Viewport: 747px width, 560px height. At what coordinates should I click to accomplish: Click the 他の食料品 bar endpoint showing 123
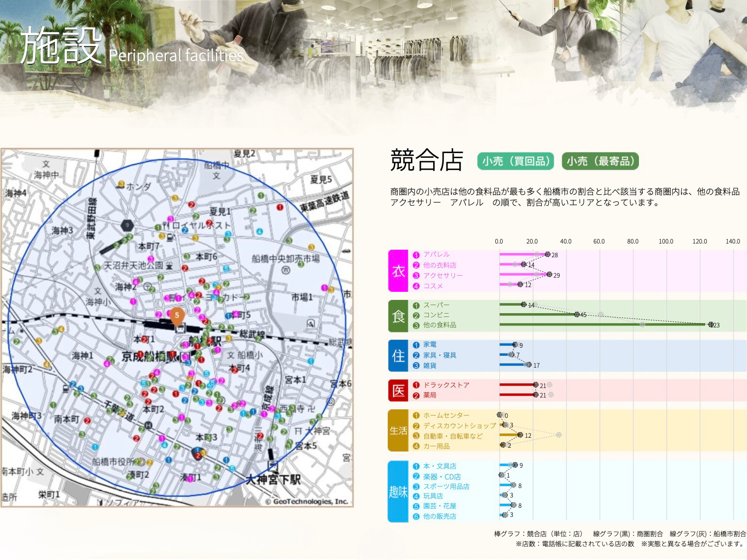710,325
